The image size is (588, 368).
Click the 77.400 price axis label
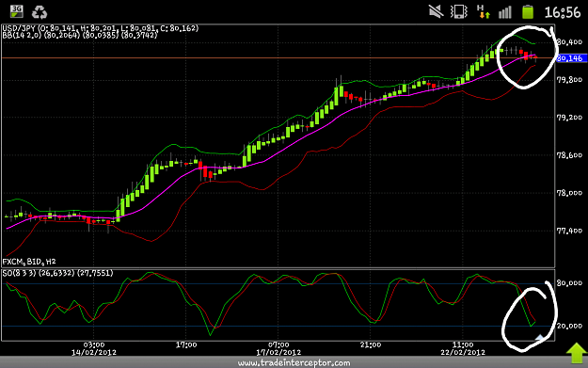[x=569, y=231]
